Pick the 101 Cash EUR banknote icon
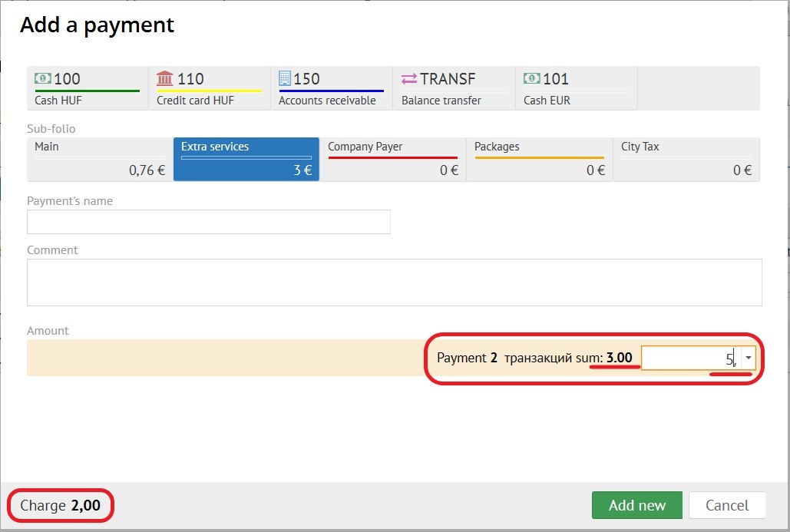The width and height of the screenshot is (790, 532). pyautogui.click(x=531, y=78)
